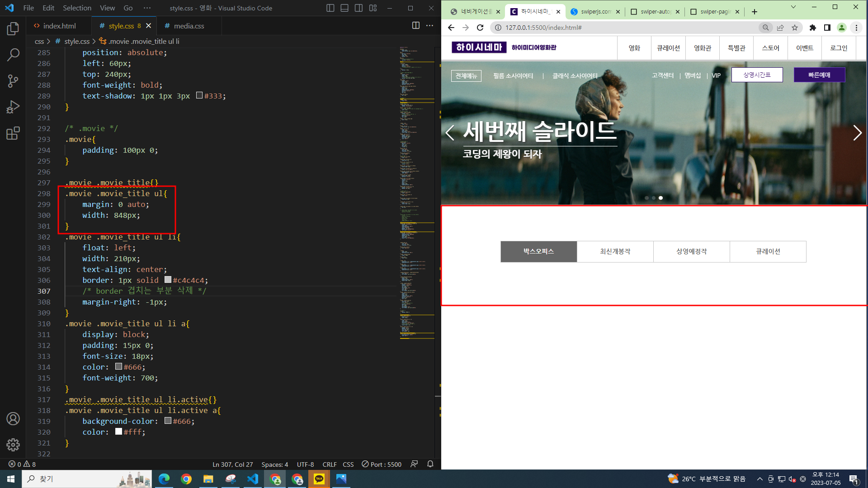
Task: Toggle Panel layout icon in title bar
Action: click(x=344, y=8)
